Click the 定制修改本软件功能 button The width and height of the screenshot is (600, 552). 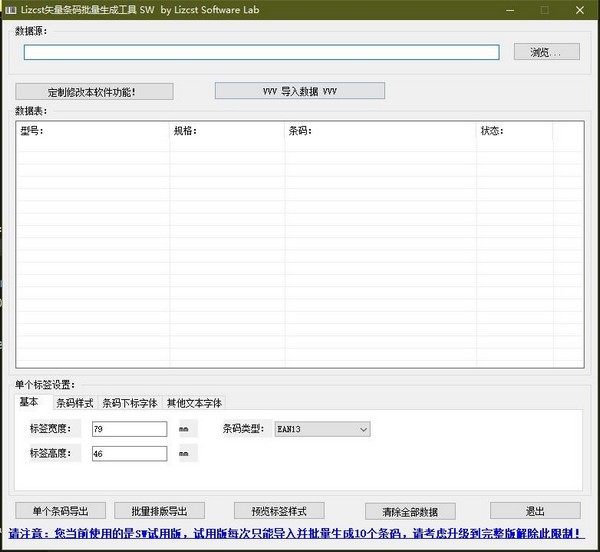point(95,92)
